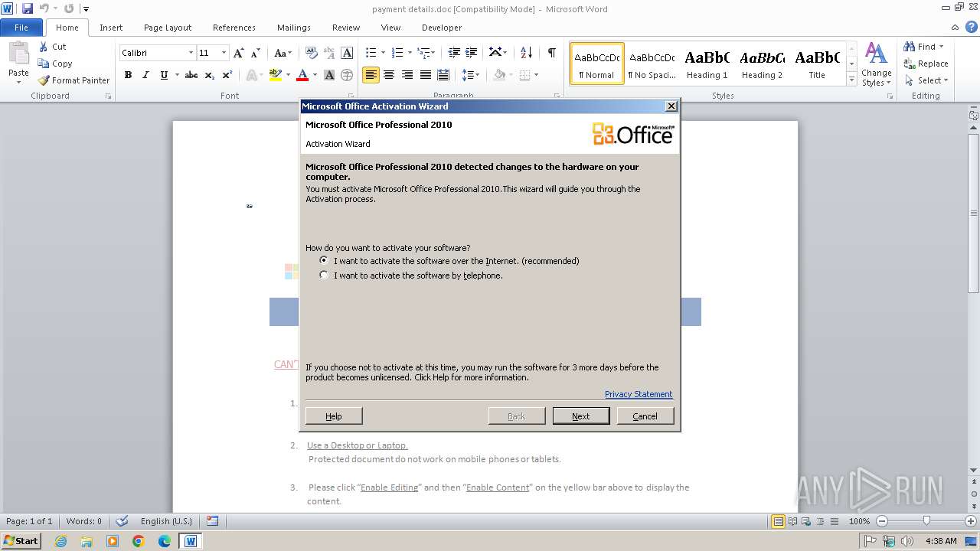
Task: Click the 100% zoom level in status bar
Action: pos(859,521)
